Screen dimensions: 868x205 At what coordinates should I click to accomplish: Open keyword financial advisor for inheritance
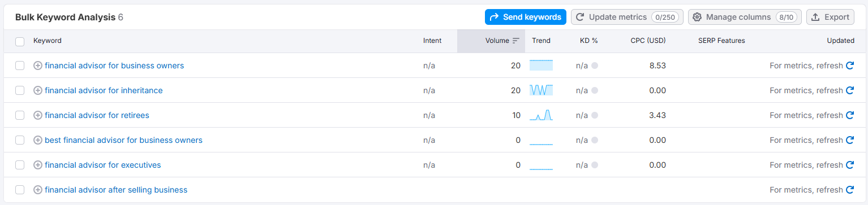104,90
